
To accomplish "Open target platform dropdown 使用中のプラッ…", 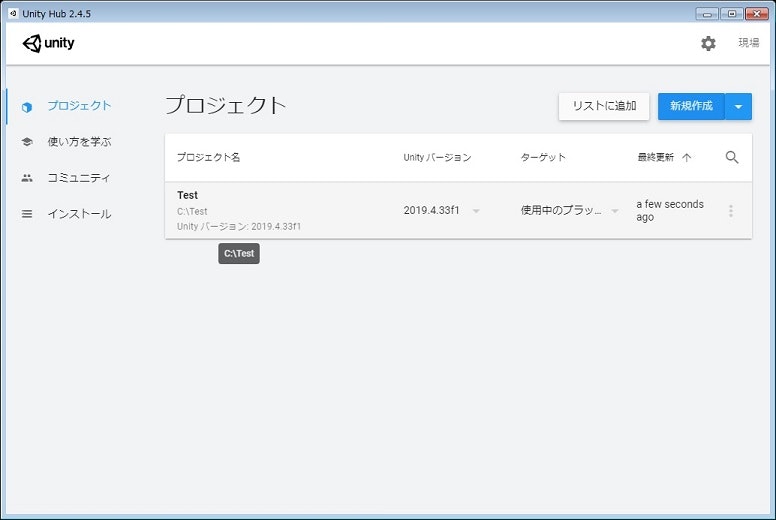I will point(615,211).
